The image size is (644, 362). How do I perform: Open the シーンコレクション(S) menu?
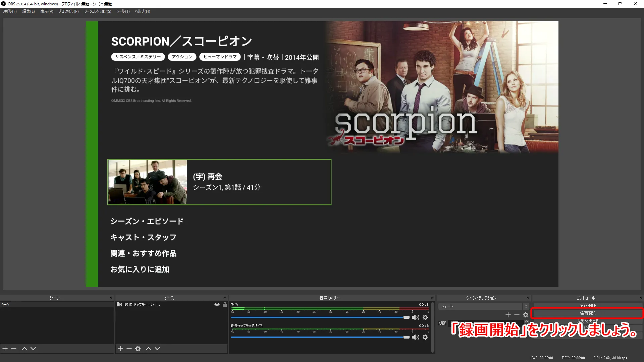97,11
